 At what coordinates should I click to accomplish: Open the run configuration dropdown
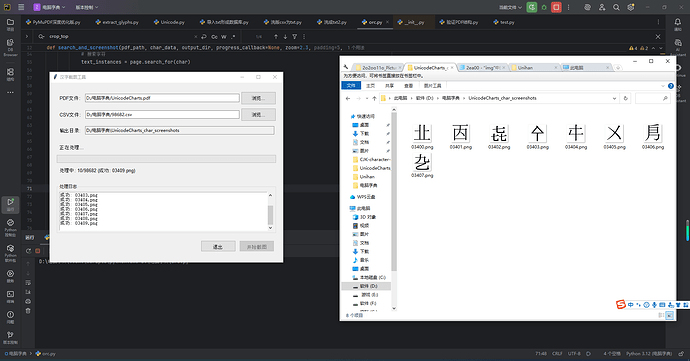[x=510, y=7]
